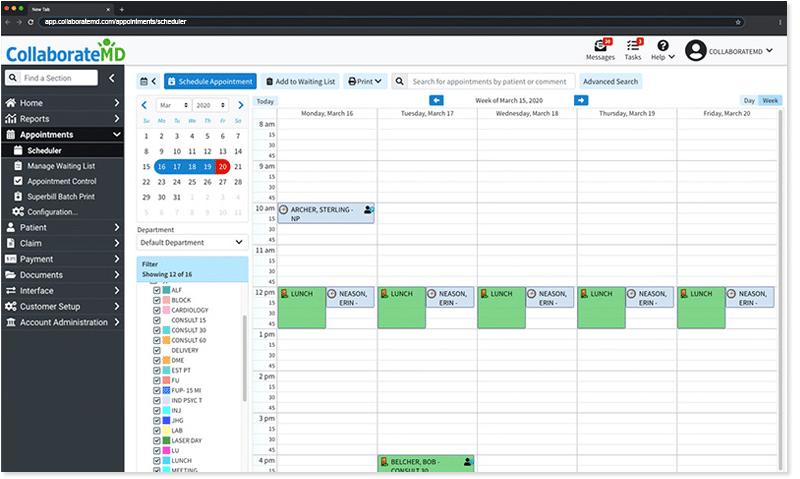Go to next week arrow

tap(581, 100)
